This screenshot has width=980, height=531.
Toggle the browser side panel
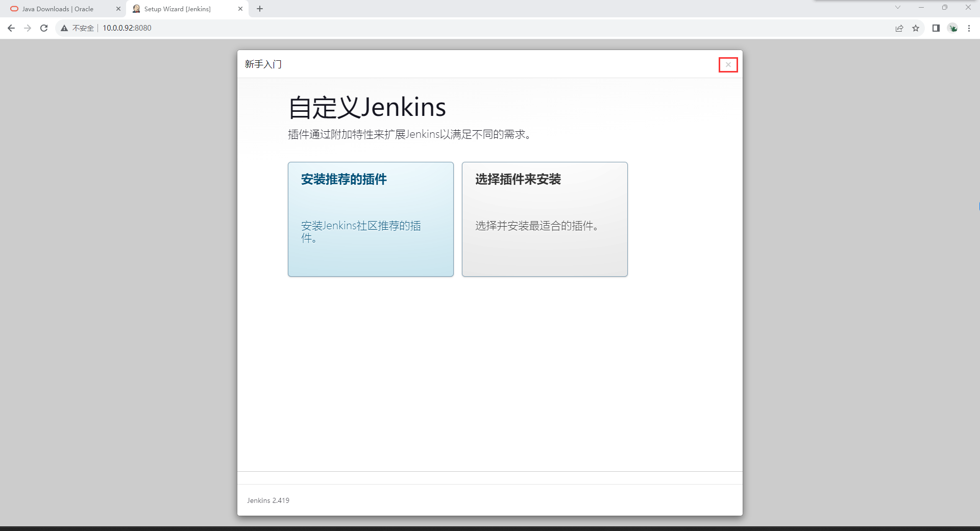936,28
